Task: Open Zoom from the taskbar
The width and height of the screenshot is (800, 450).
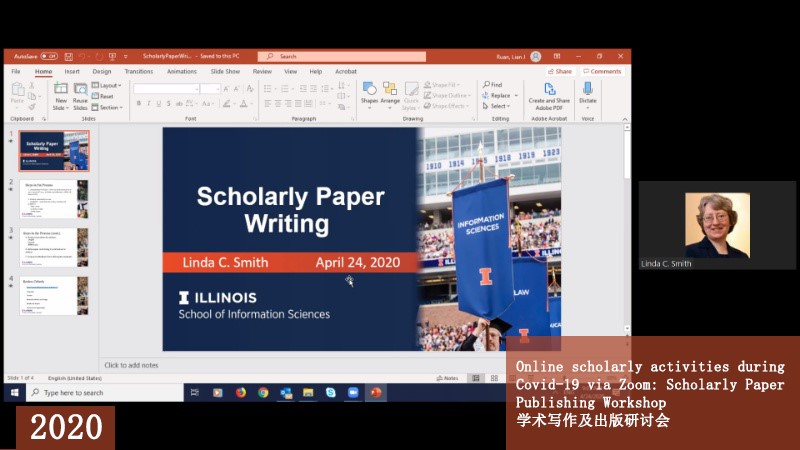Action: click(353, 392)
